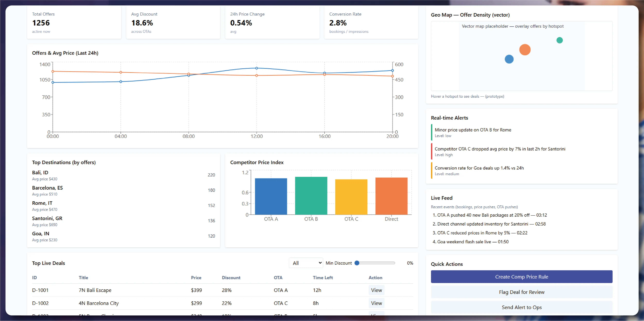The height and width of the screenshot is (321, 644).
Task: Click the Direct orange bar
Action: point(391,196)
